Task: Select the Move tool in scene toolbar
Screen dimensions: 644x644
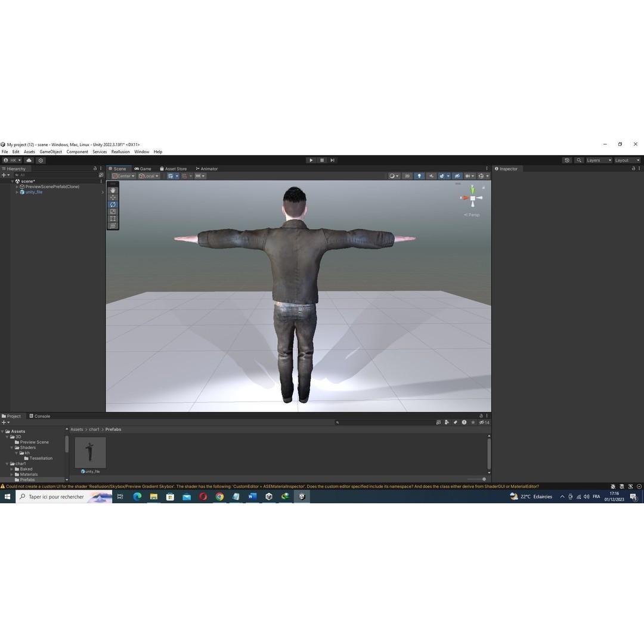Action: tap(113, 197)
